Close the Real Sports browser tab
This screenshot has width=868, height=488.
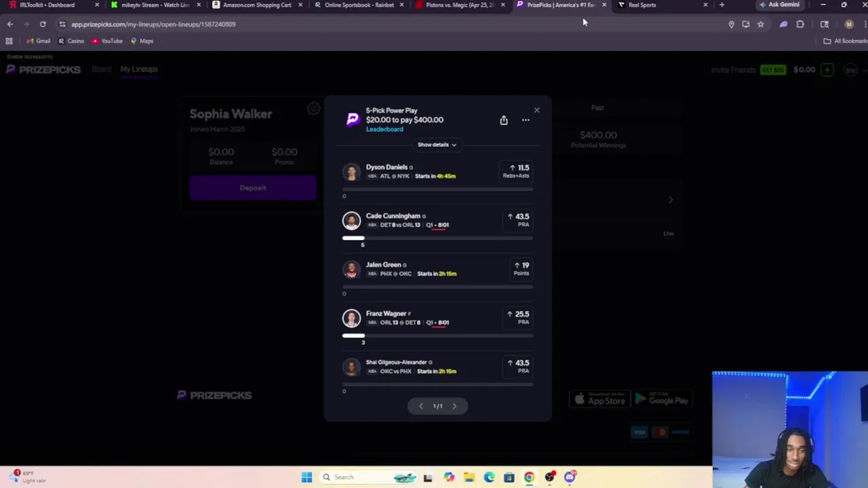(705, 5)
